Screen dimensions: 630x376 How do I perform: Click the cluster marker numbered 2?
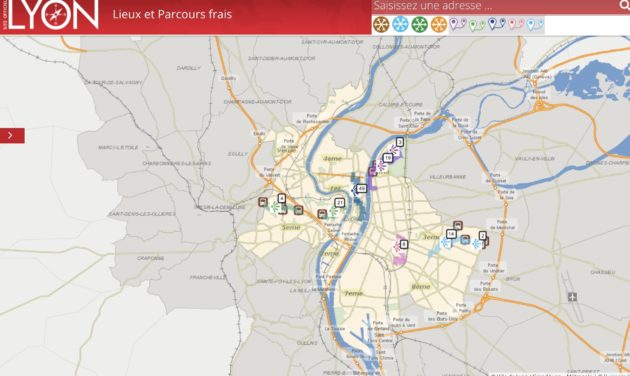coord(483,236)
